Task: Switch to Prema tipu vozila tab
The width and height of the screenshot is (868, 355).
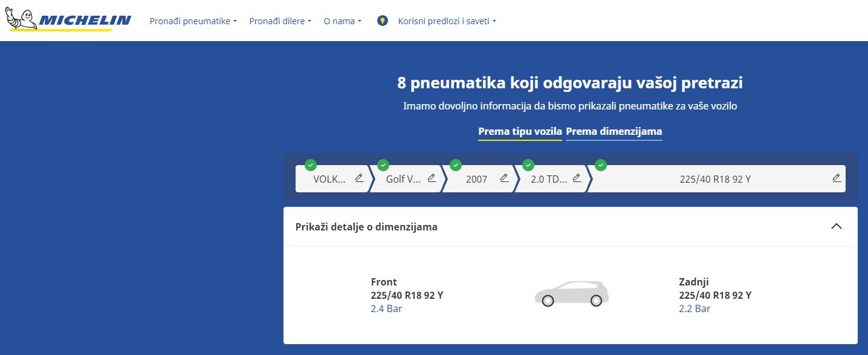Action: pos(520,132)
